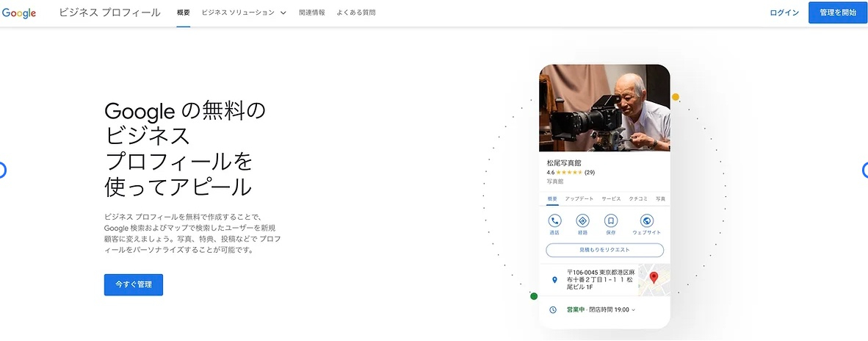The width and height of the screenshot is (868, 341).
Task: Click the 写真館 category label under rating
Action: coord(554,182)
